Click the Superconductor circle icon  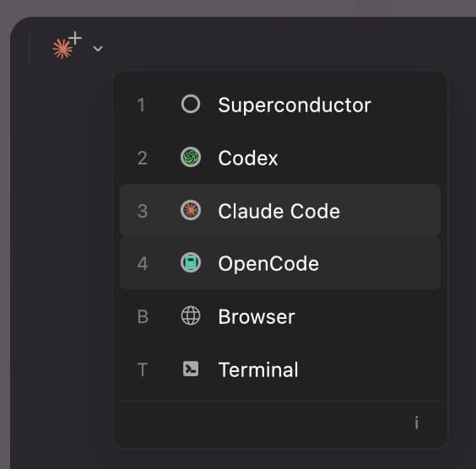pos(191,104)
